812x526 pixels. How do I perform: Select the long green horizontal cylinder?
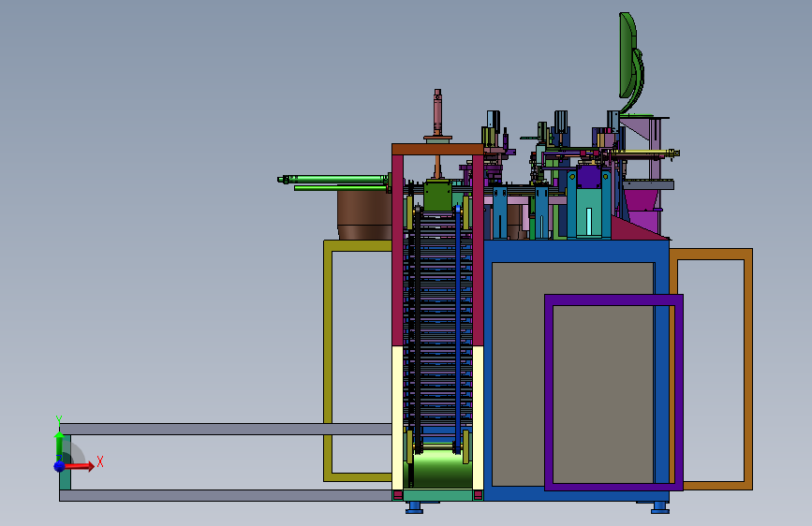(334, 180)
